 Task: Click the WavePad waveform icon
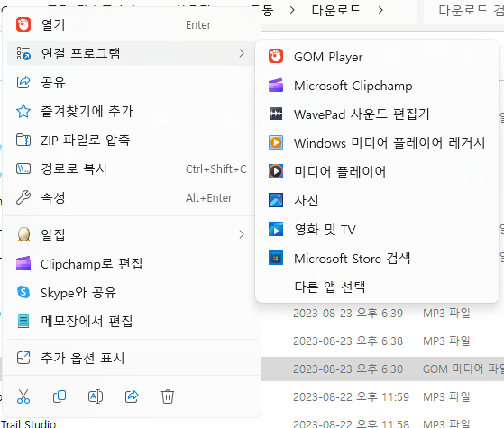[276, 114]
